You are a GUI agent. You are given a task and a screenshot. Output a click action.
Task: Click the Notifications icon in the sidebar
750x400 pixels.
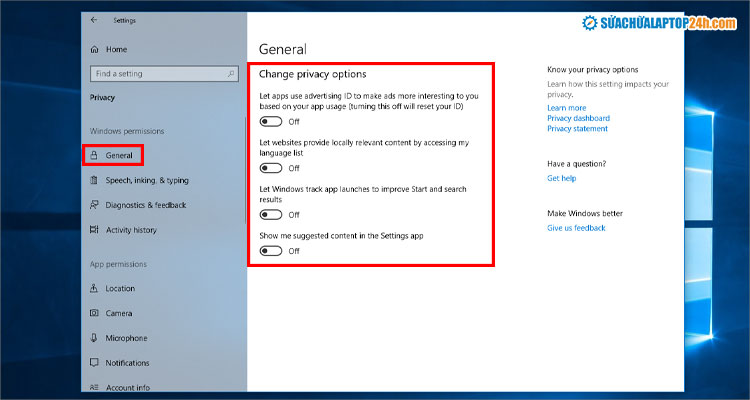tap(95, 363)
